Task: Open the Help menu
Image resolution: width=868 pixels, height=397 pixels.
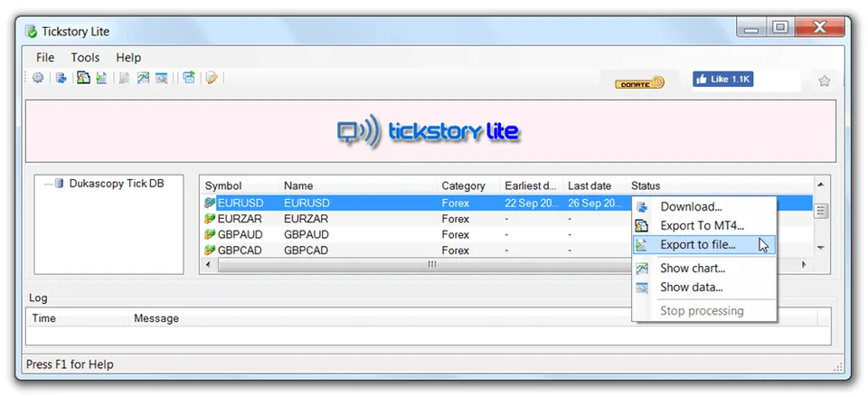Action: coord(128,58)
